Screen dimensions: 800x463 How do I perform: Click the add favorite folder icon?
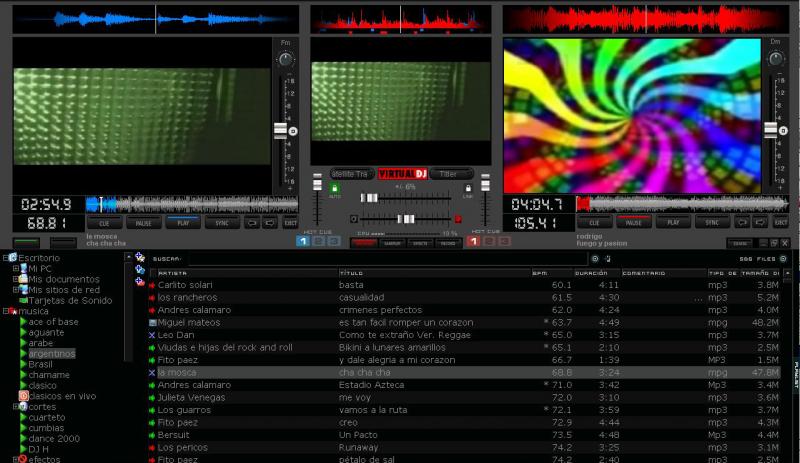(x=140, y=257)
